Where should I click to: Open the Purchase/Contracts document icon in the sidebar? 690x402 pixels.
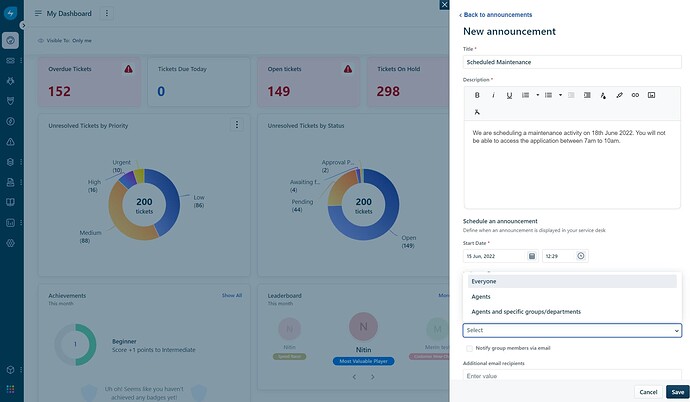(10, 182)
